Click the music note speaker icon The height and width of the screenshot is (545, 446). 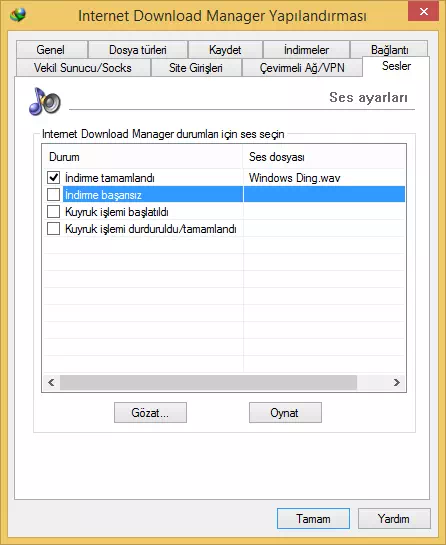pos(44,101)
